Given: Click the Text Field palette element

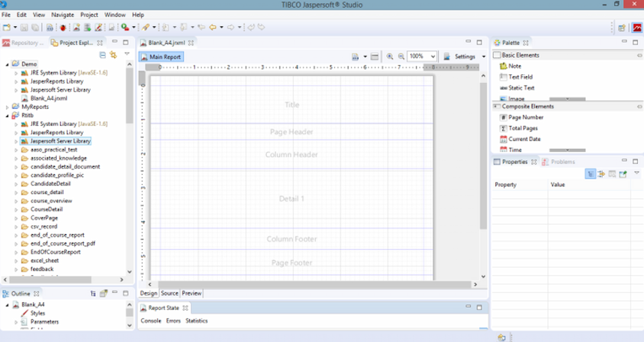Looking at the screenshot, I should [x=516, y=77].
